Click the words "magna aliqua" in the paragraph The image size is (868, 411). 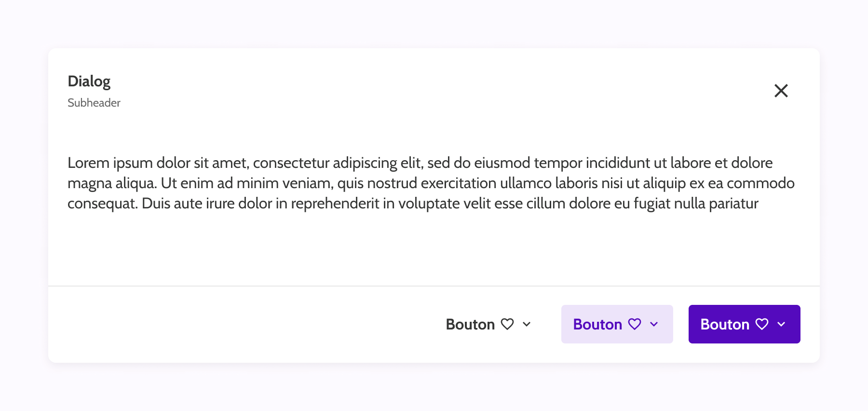point(112,183)
